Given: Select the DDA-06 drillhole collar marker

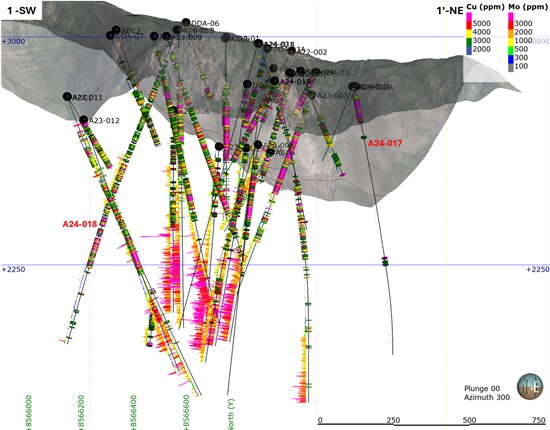Looking at the screenshot, I should pos(186,22).
